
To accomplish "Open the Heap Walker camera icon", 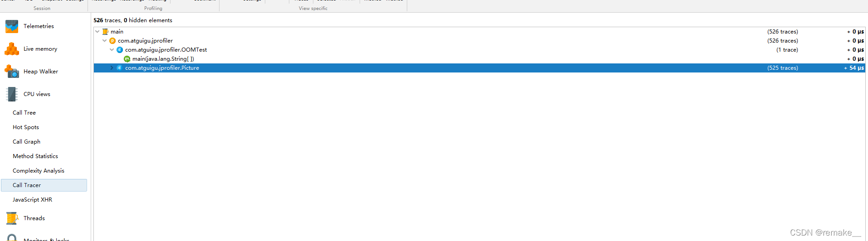I will pyautogui.click(x=12, y=72).
